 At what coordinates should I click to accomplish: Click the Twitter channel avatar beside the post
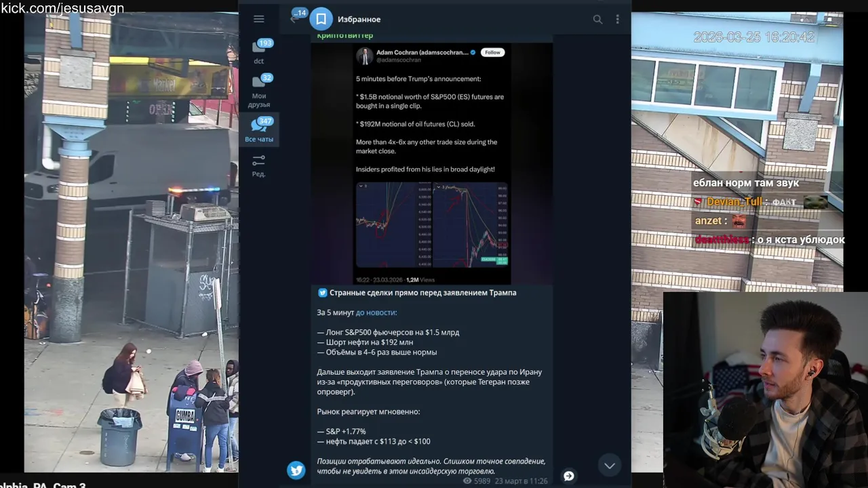point(296,470)
